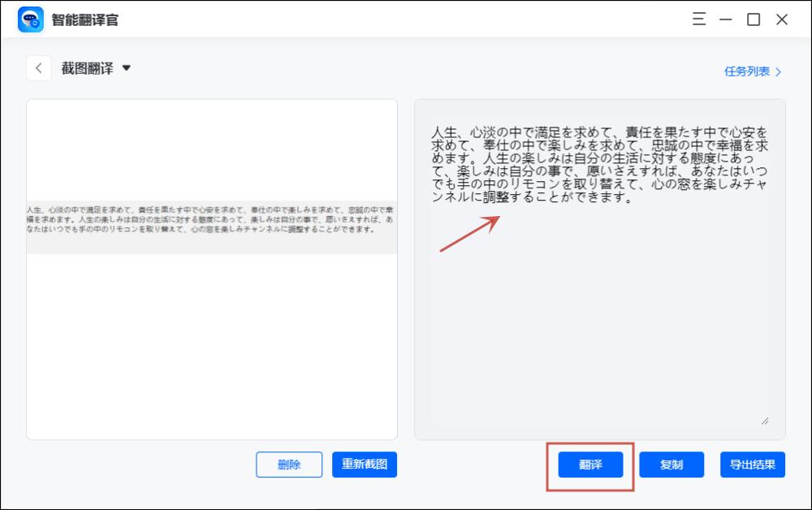Viewport: 812px width, 510px height.
Task: Click the resize grip on the translation panel
Action: [764, 421]
